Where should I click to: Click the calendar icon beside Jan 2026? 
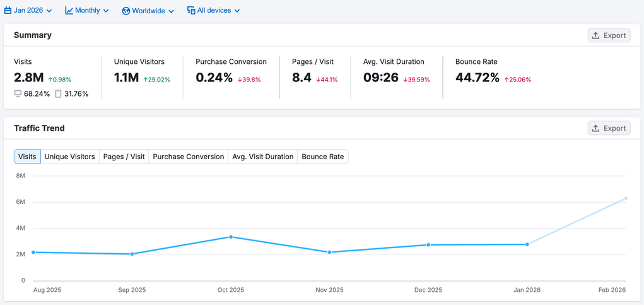click(8, 11)
